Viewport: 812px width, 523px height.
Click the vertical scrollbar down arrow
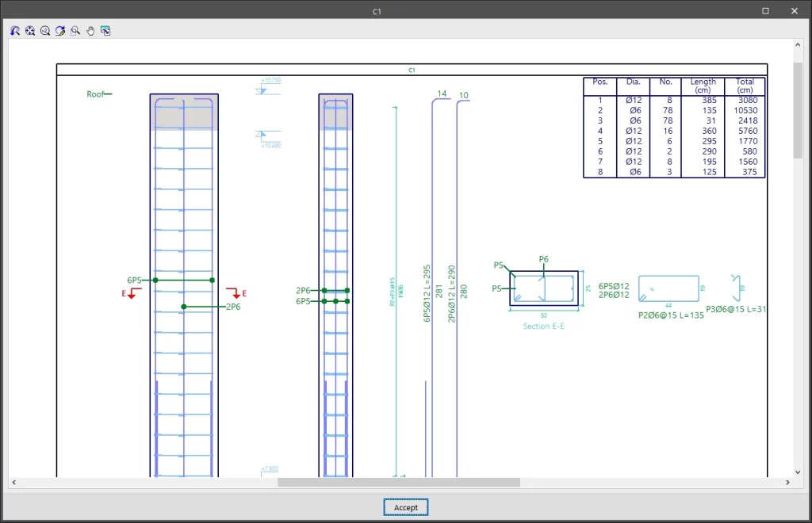coord(798,471)
